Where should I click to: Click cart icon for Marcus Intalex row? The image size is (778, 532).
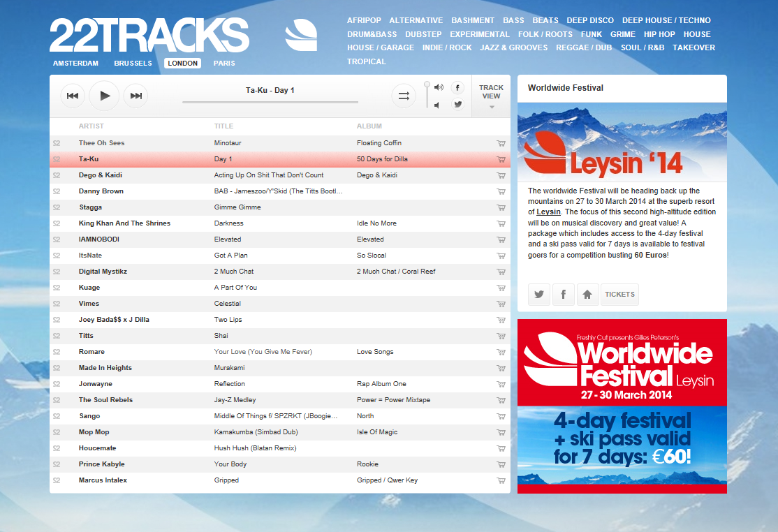coord(501,480)
